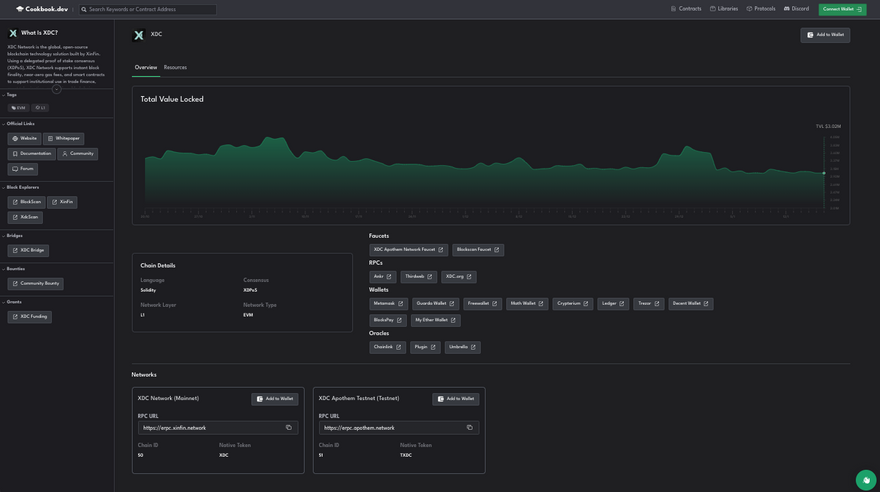Open the green chat bubble icon
880x492 pixels.
pyautogui.click(x=865, y=480)
